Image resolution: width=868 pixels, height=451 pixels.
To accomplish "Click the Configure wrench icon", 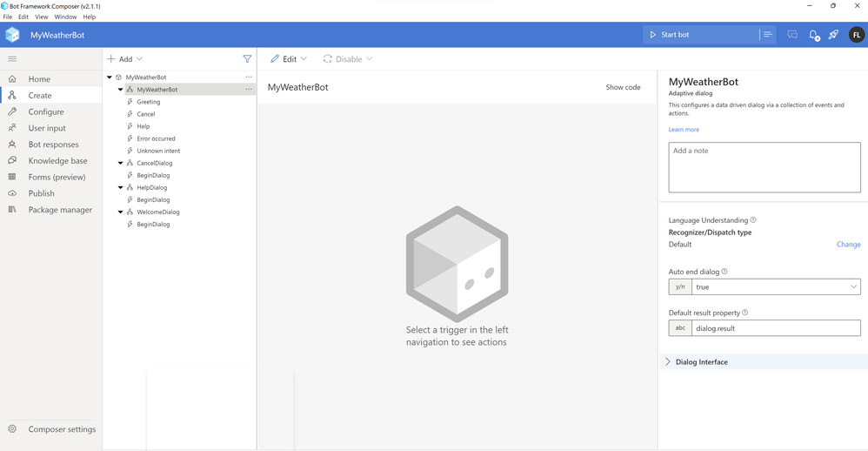I will tap(12, 111).
